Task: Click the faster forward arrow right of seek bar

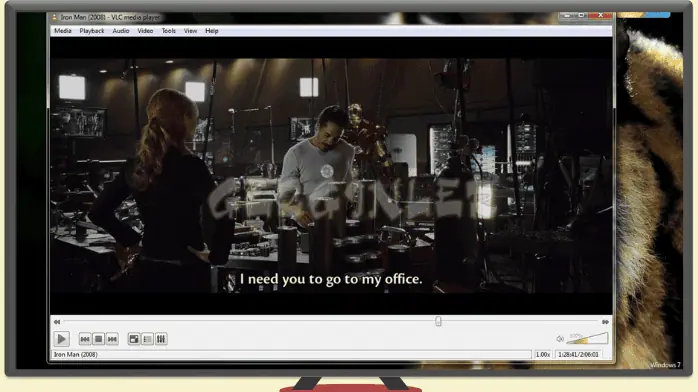Action: (x=605, y=322)
